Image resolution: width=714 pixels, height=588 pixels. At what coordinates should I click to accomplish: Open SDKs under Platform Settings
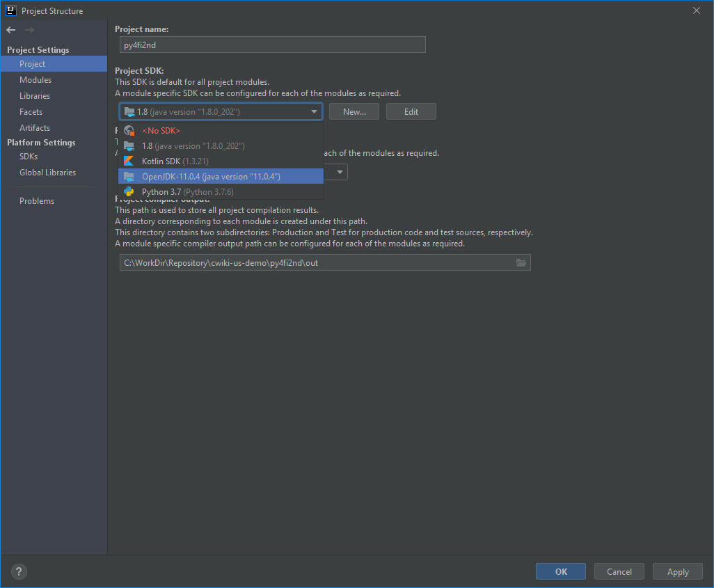(x=54, y=157)
